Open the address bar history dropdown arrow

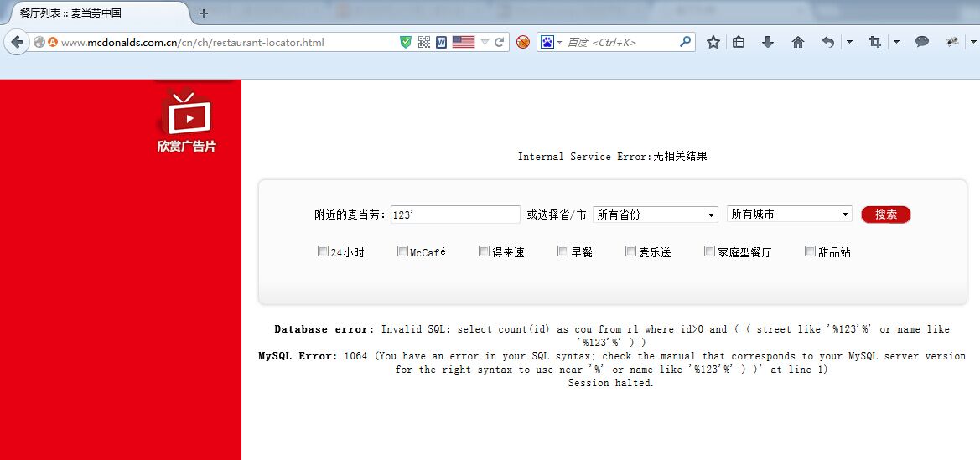click(485, 43)
